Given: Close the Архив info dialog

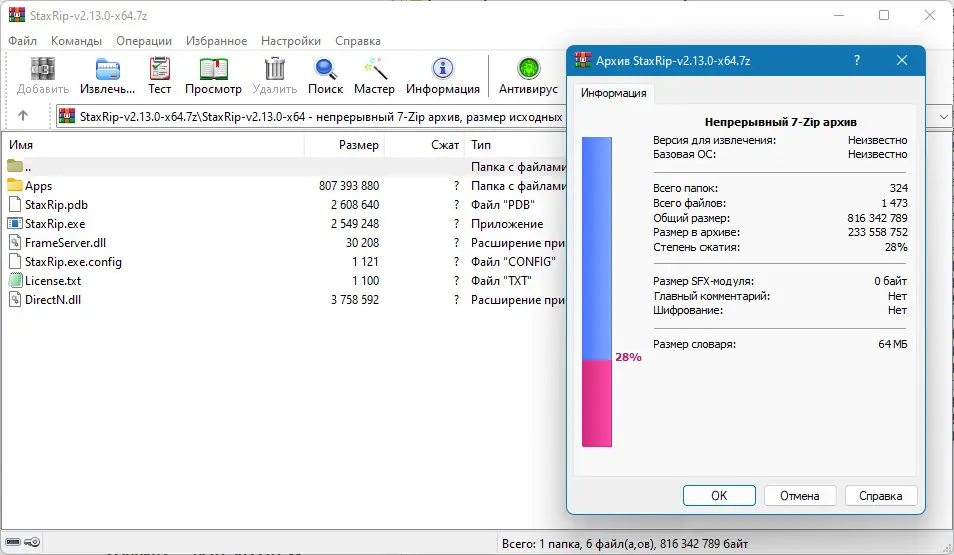Looking at the screenshot, I should 902,60.
